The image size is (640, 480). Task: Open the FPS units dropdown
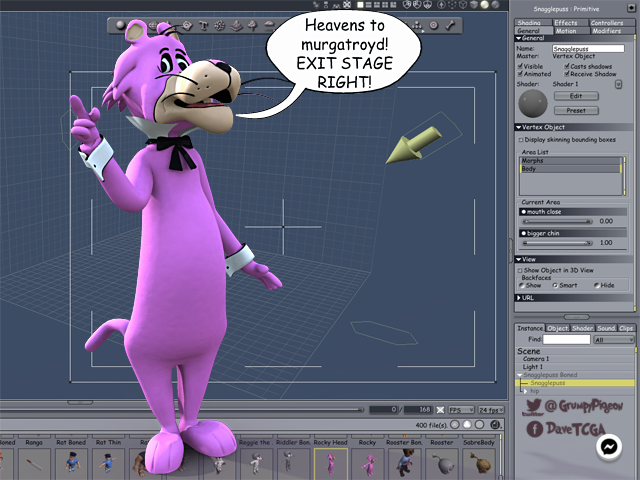tap(461, 410)
